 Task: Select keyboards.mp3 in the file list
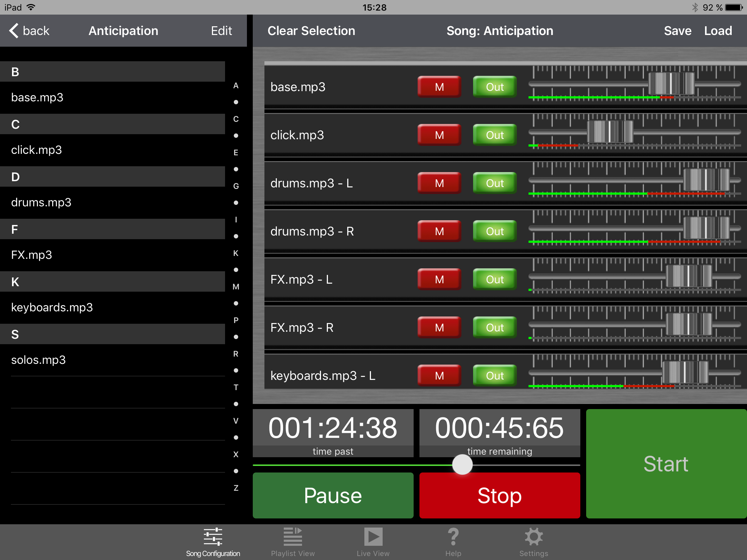[x=112, y=307]
